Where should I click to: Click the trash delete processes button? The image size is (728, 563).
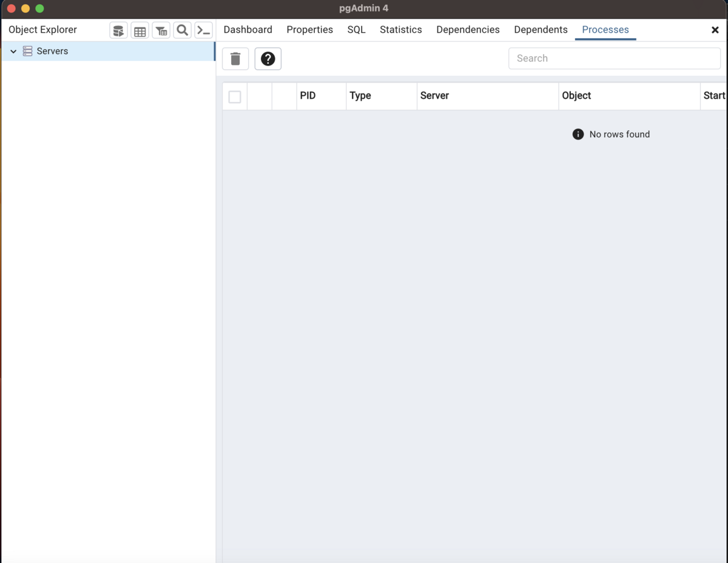click(235, 59)
